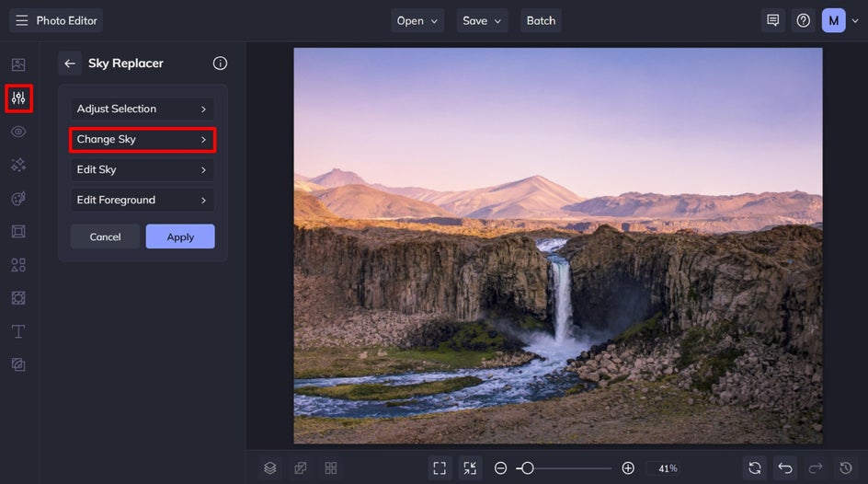Click the compare before/after icon in bottom bar
This screenshot has width=868, height=484.
[x=301, y=468]
